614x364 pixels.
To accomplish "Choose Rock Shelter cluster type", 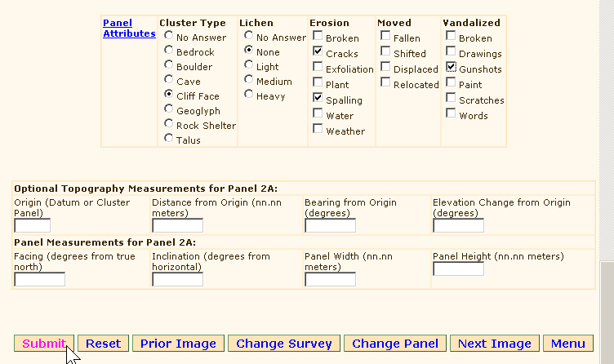I will [169, 125].
